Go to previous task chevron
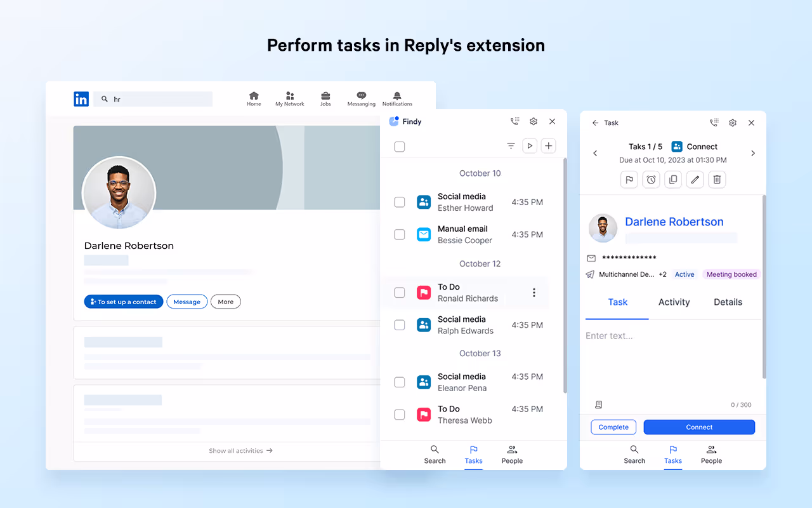Viewport: 812px width, 508px height. [595, 153]
